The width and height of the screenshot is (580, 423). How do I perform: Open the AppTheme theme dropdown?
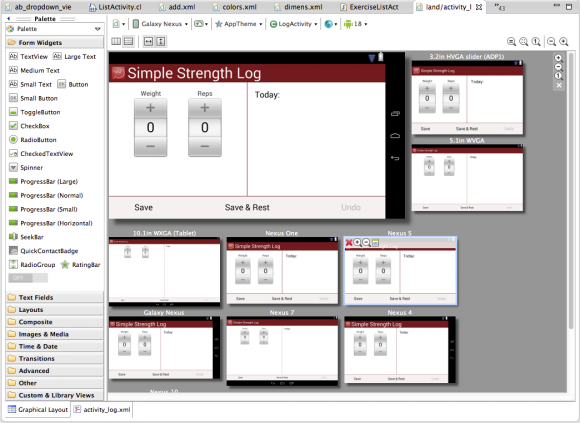tap(239, 24)
